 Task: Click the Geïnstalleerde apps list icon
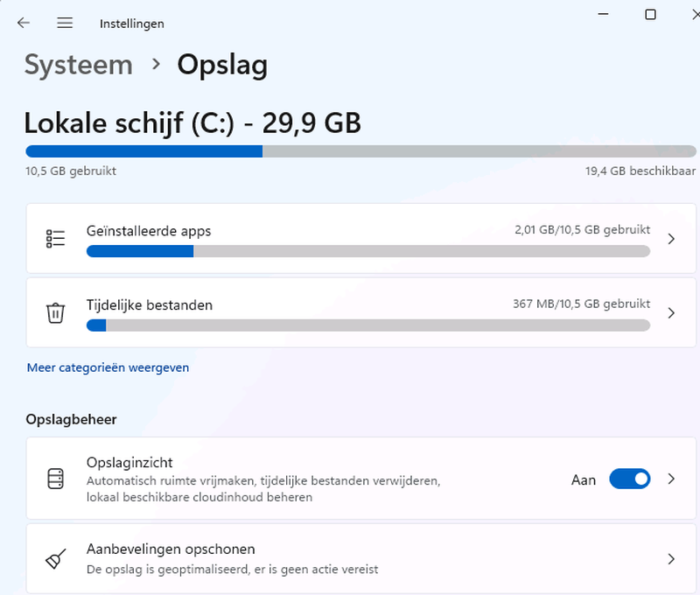point(55,239)
